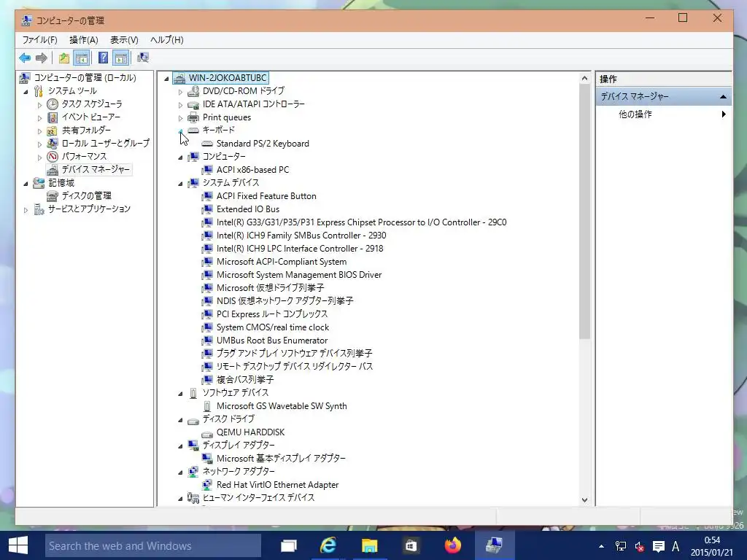Select UMBus Root Bus Enumerator

click(272, 341)
